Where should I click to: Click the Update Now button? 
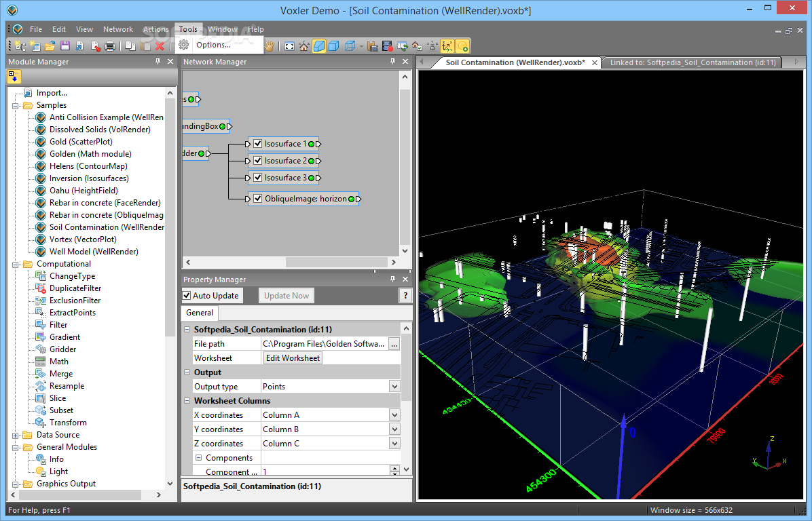(287, 295)
